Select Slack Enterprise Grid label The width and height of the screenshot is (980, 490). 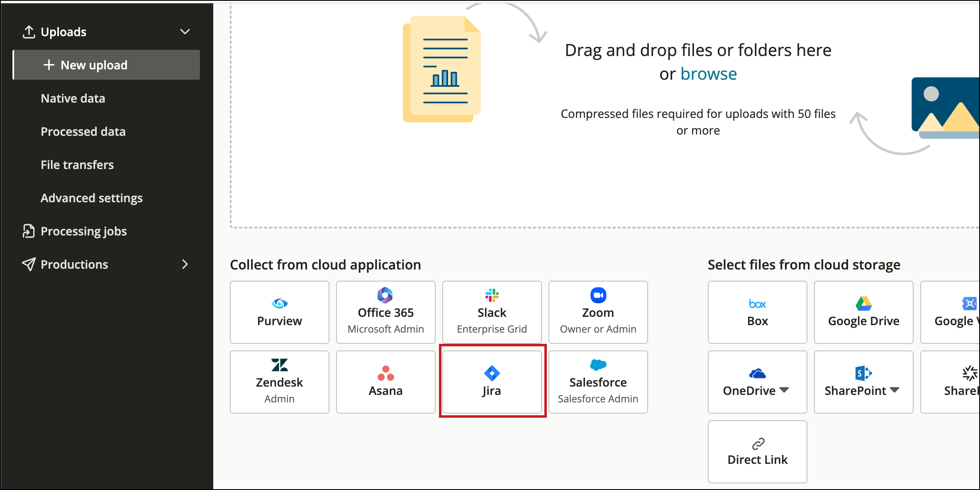click(492, 329)
